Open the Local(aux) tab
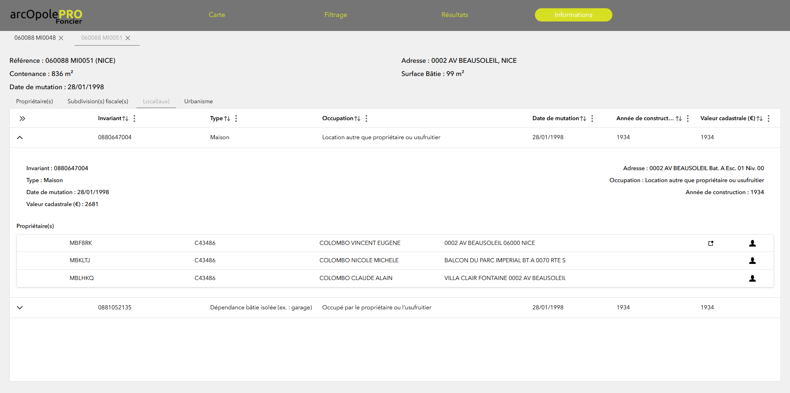The width and height of the screenshot is (790, 393). pyautogui.click(x=156, y=101)
